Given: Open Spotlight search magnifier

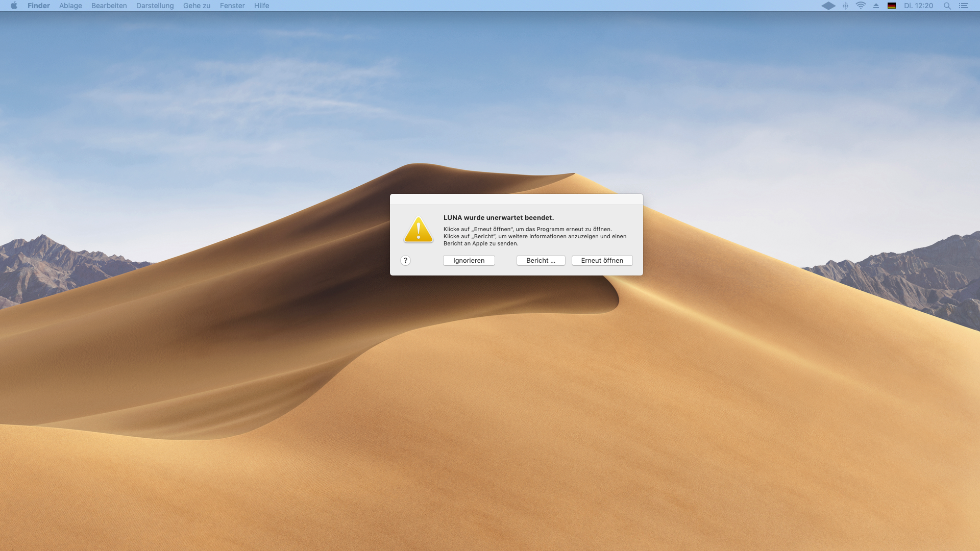Looking at the screenshot, I should 947,6.
